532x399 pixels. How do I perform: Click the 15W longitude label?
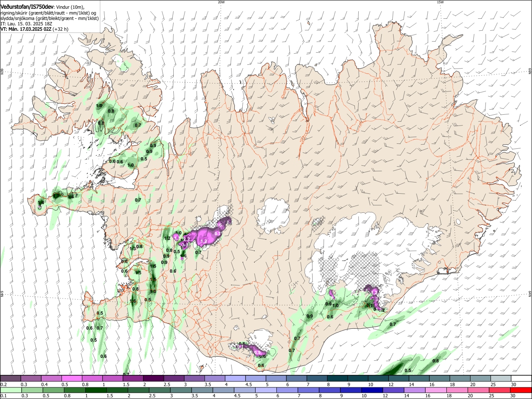pos(440,2)
